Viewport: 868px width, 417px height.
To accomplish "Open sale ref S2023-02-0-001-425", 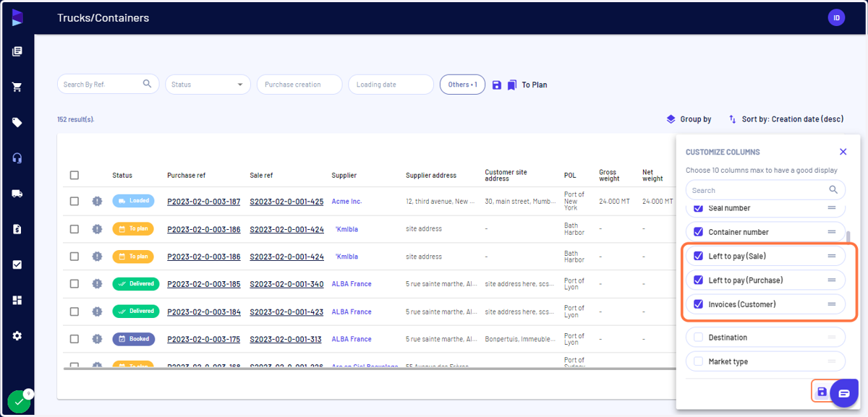I will (x=286, y=202).
